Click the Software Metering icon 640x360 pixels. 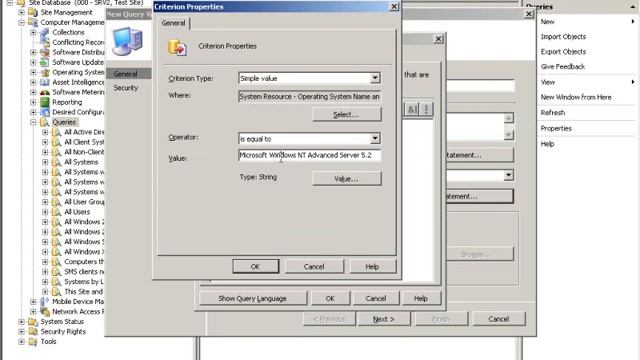(x=45, y=92)
